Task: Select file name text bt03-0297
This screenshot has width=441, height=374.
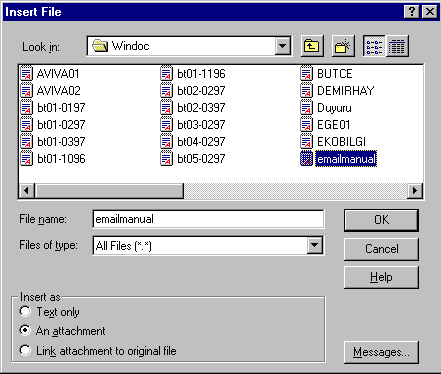Action: (201, 125)
